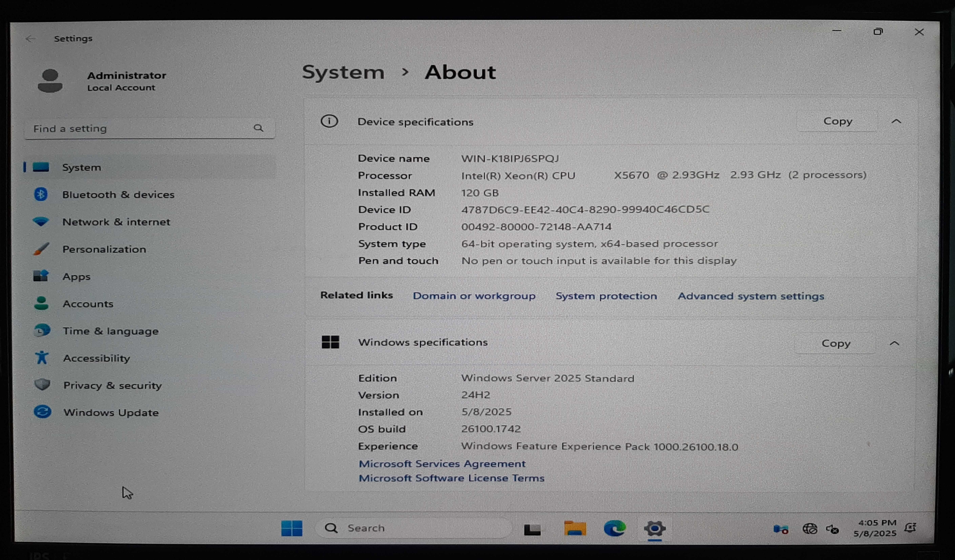Focus the Find a setting field
Screen dimensions: 955x560
click(150, 128)
